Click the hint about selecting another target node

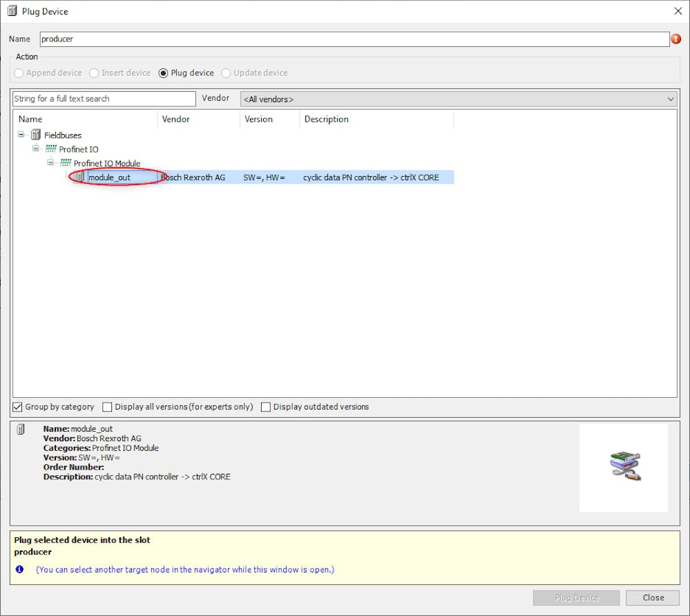(x=185, y=569)
